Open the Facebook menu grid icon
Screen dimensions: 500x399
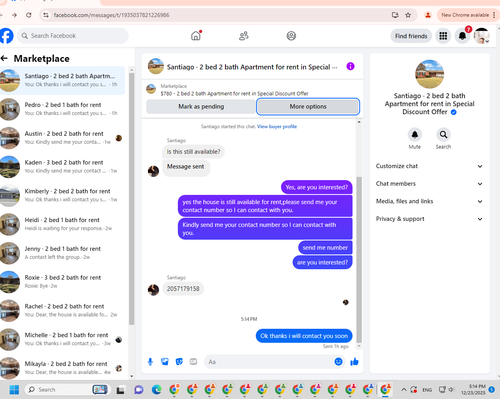click(443, 36)
